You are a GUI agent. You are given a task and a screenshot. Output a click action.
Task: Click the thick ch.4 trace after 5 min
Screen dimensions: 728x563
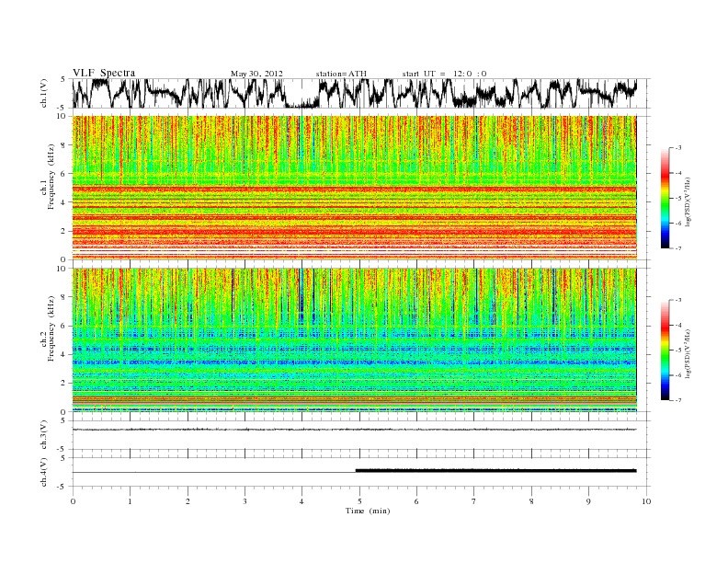point(495,471)
